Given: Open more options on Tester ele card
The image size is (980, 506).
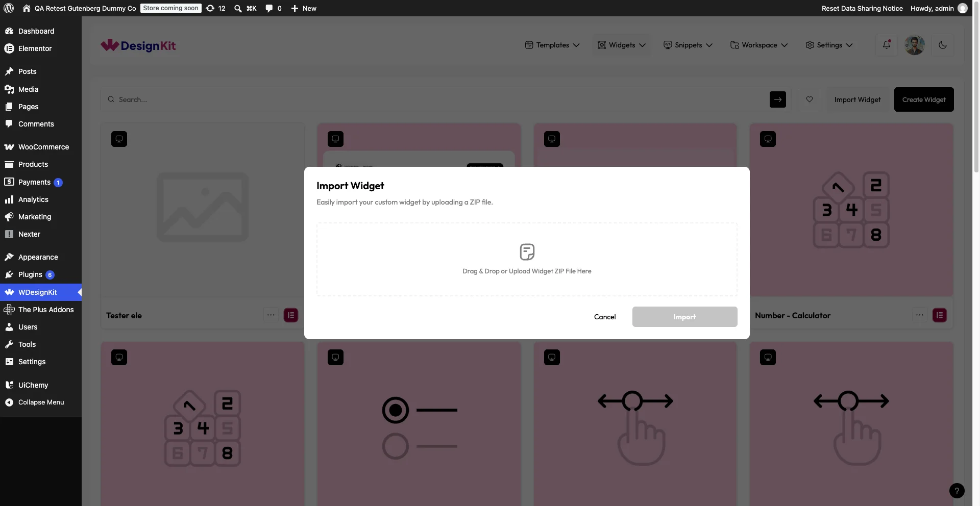Looking at the screenshot, I should tap(271, 315).
